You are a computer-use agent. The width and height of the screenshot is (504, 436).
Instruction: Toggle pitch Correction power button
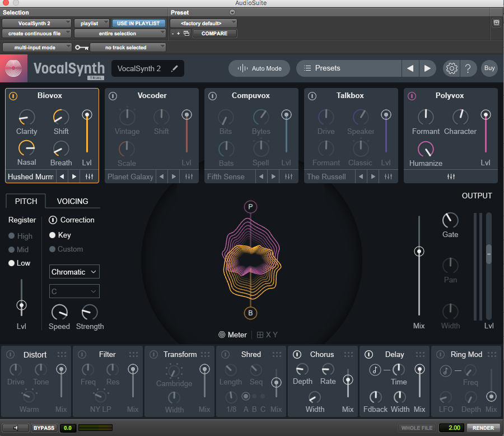point(53,220)
